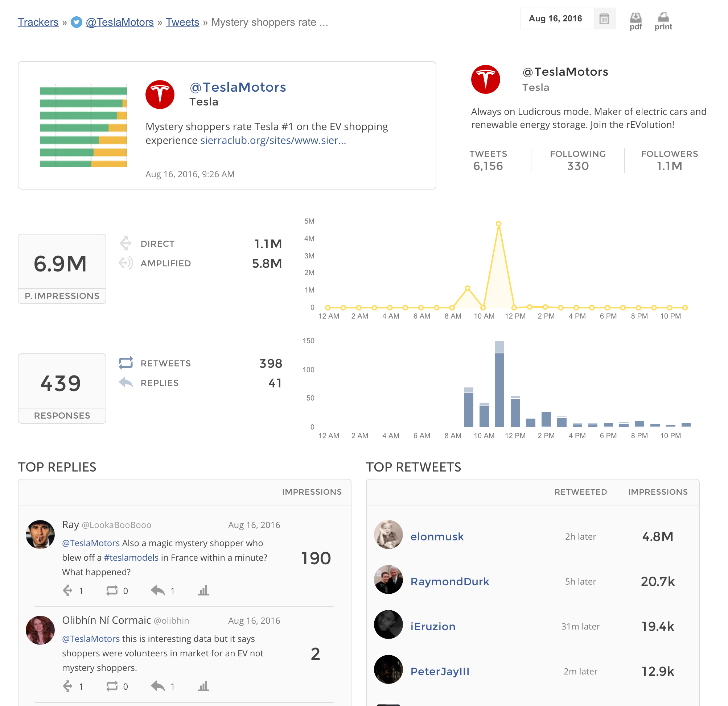This screenshot has height=706, width=728.
Task: Open elonmusk retweeter profile
Action: pos(437,537)
